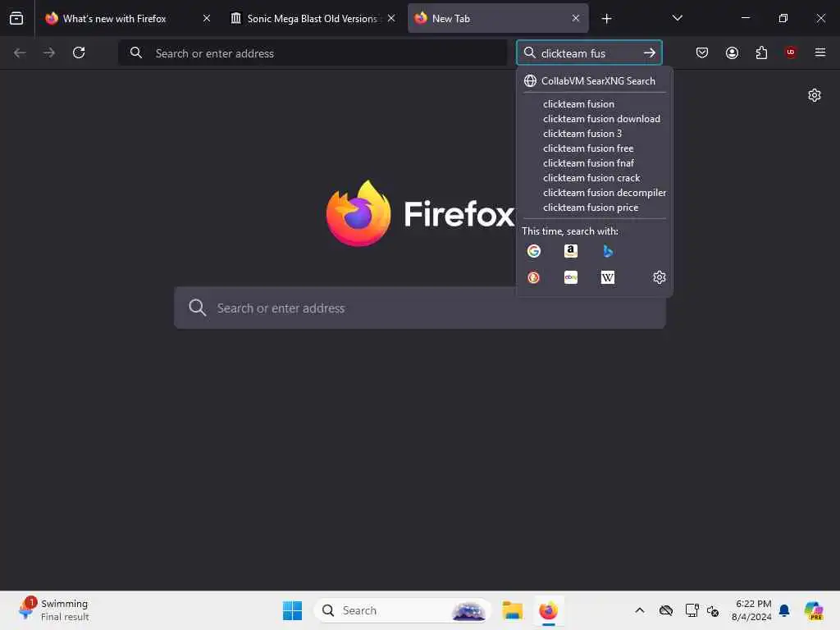Open the new tab personalize gear
This screenshot has width=840, height=630.
[x=815, y=95]
